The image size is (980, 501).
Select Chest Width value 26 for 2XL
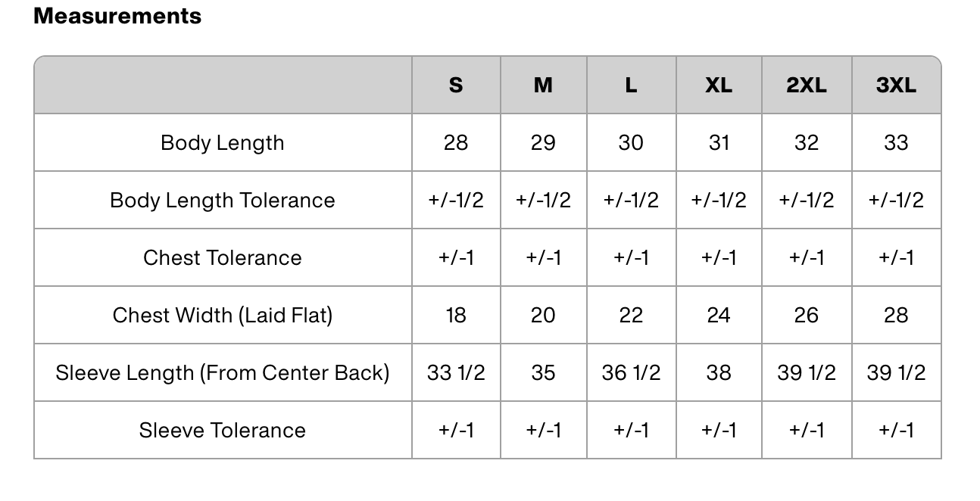[807, 315]
